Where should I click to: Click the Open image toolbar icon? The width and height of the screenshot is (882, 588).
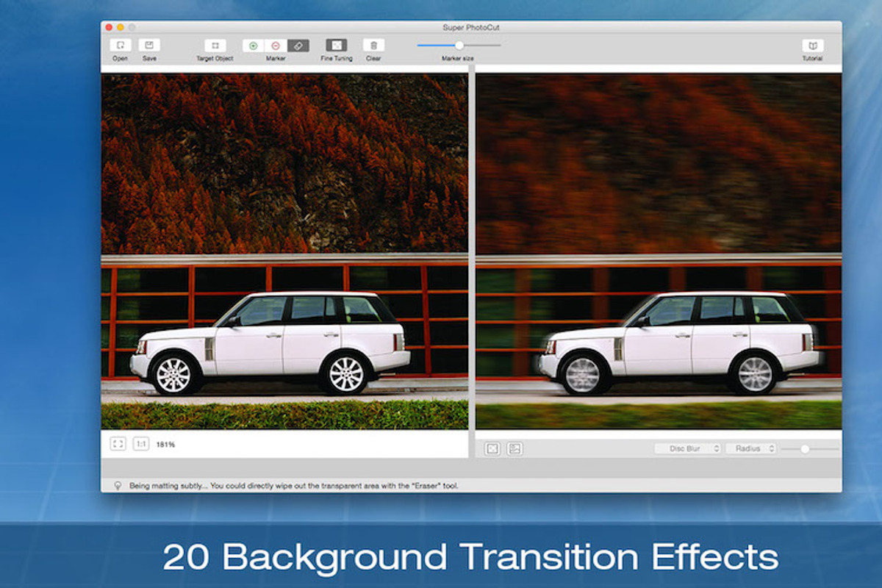click(121, 46)
